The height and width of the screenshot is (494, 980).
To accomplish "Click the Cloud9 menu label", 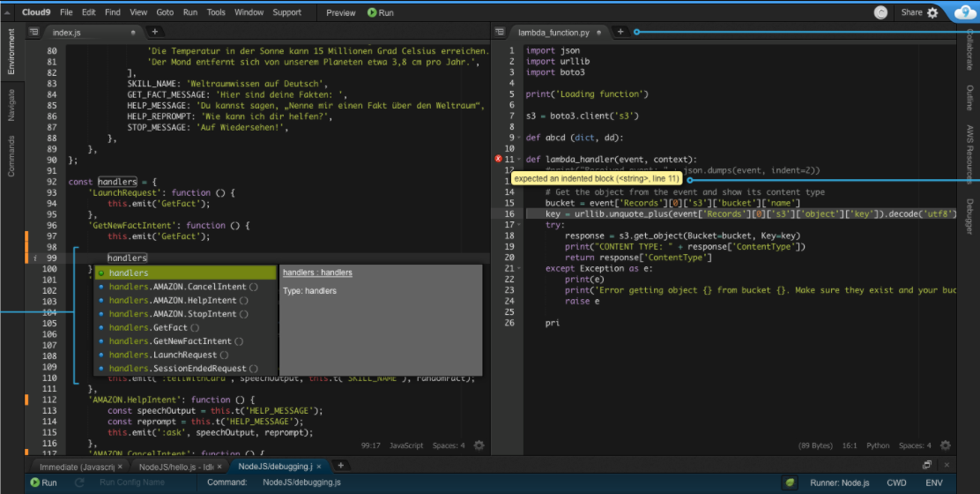I will point(36,12).
